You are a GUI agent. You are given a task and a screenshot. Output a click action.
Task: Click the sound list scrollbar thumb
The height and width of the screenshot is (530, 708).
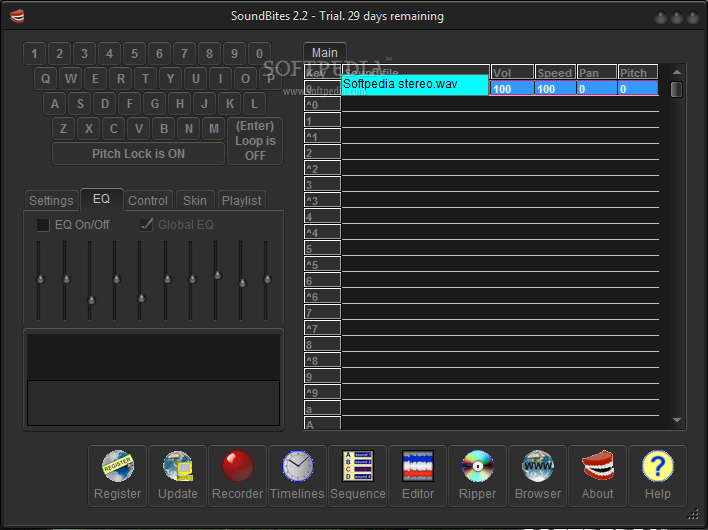coord(676,89)
